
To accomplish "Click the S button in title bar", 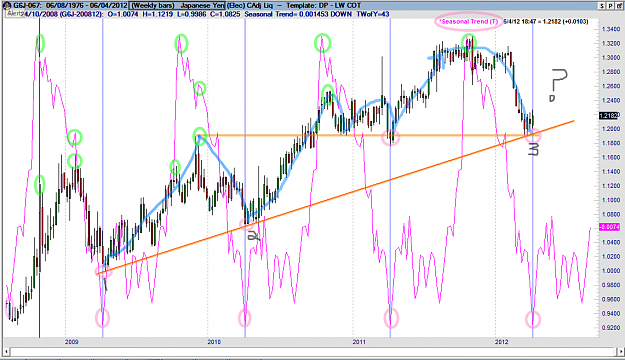I will (602, 6).
